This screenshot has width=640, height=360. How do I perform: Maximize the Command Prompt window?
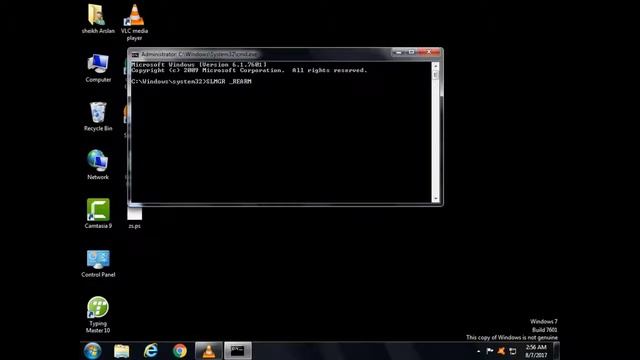tap(411, 52)
